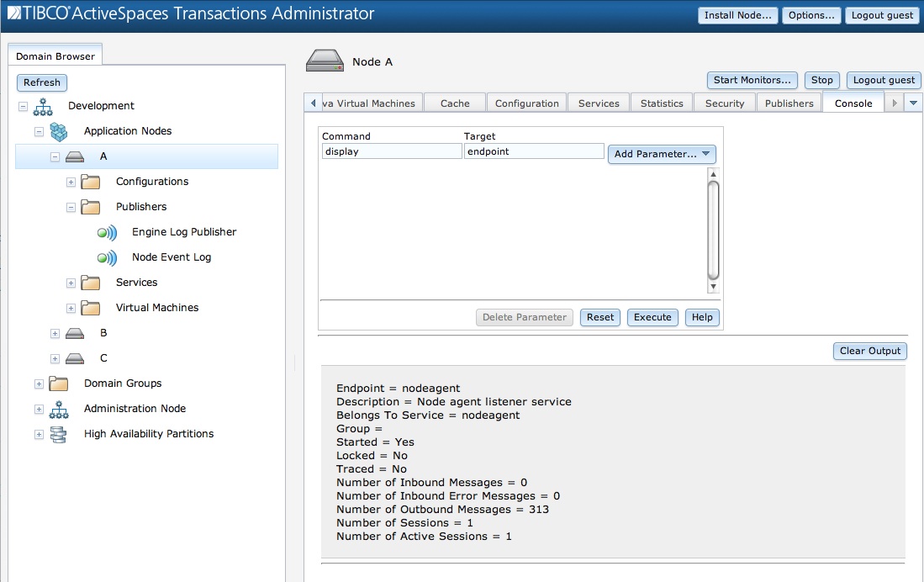Expand node C in the tree
This screenshot has height=582, width=924.
tap(55, 358)
